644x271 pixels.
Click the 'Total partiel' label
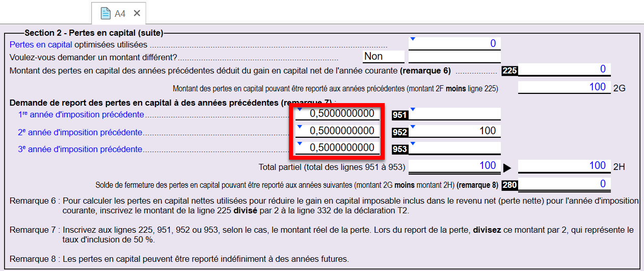(x=332, y=167)
